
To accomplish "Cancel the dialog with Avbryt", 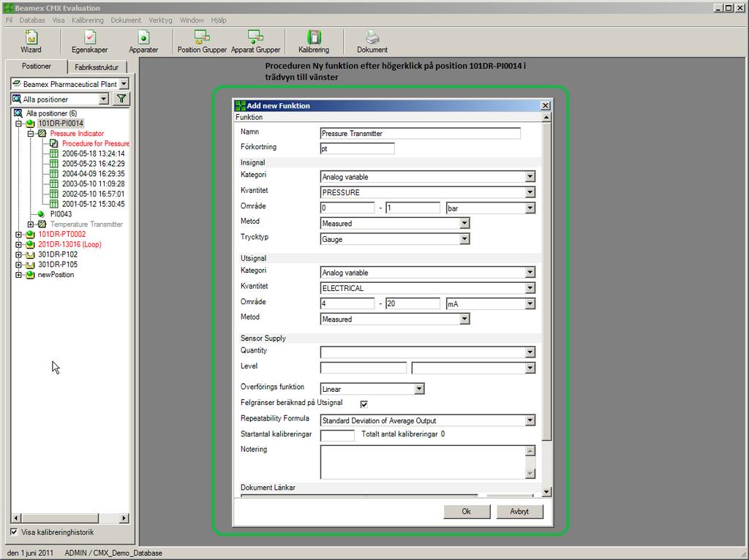I will click(x=520, y=511).
